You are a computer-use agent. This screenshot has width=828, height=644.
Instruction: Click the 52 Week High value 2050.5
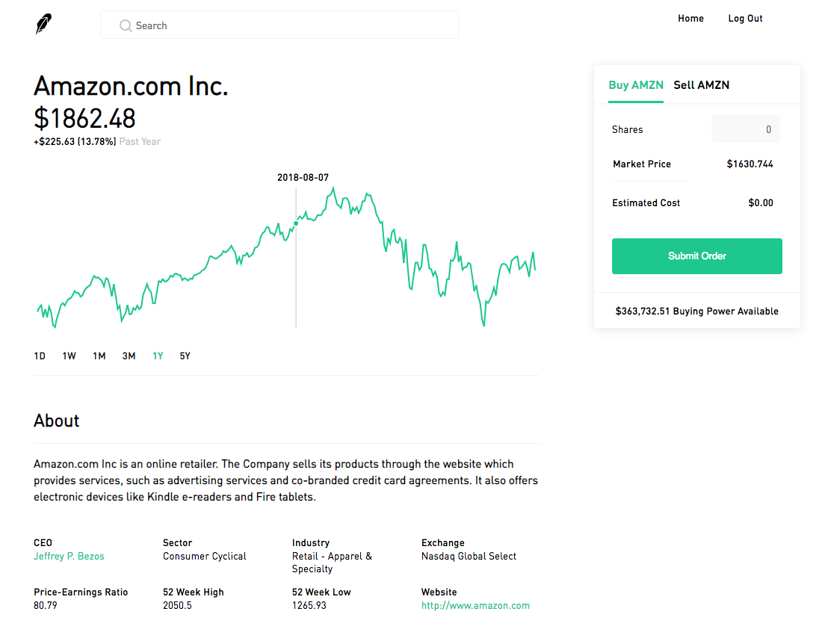[x=177, y=606]
